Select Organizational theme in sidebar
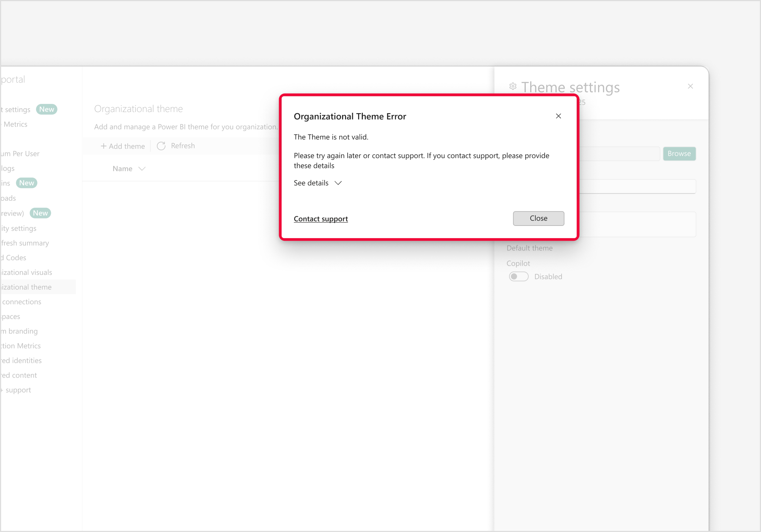 click(x=38, y=287)
